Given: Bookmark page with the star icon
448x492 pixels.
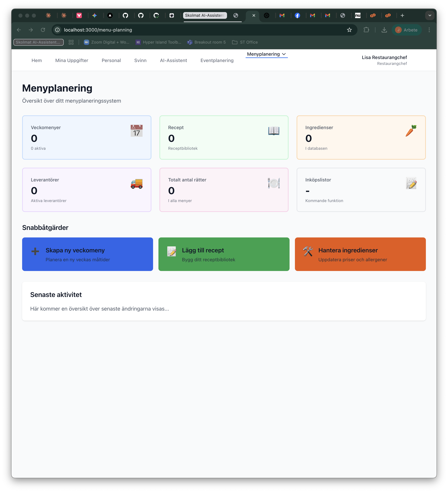Looking at the screenshot, I should pyautogui.click(x=349, y=30).
